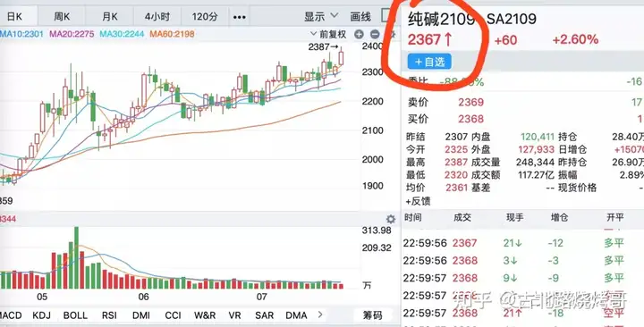Open volume panel settings gear
The image size is (644, 327).
pyautogui.click(x=391, y=219)
